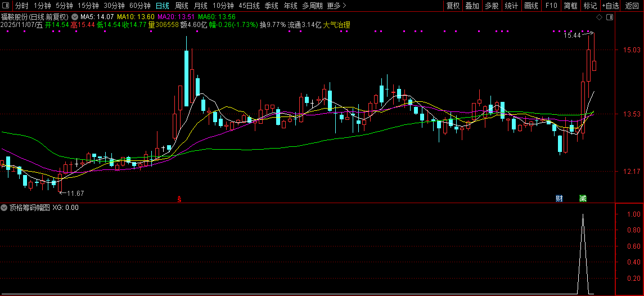The height and width of the screenshot is (296, 644).
Task: Switch to 月线 monthly chart
Action: click(x=200, y=6)
